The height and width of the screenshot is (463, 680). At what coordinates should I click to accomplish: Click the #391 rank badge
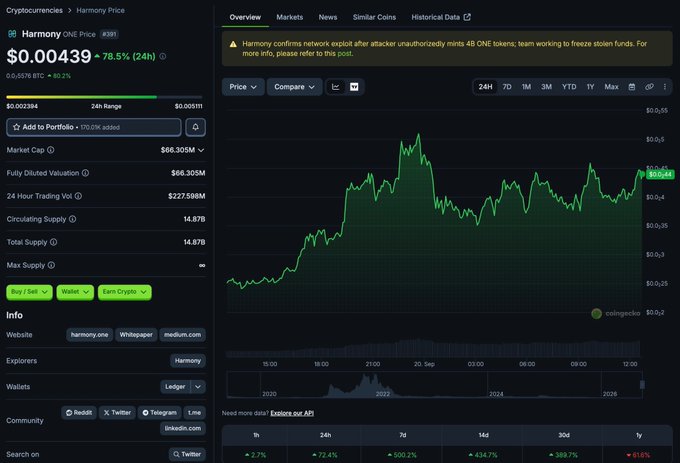pyautogui.click(x=109, y=34)
